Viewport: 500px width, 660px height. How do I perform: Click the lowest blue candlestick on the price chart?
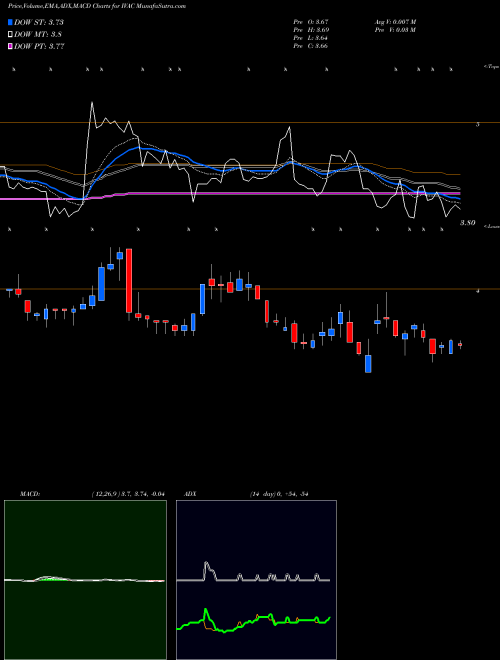(368, 364)
